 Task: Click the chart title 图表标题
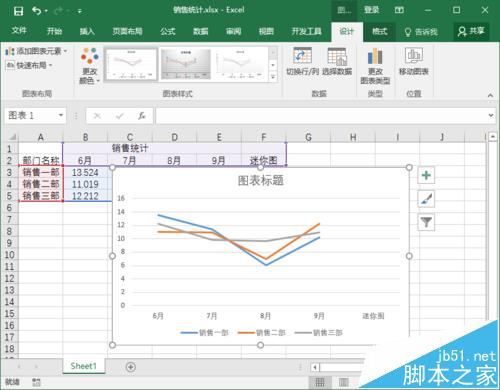[261, 181]
